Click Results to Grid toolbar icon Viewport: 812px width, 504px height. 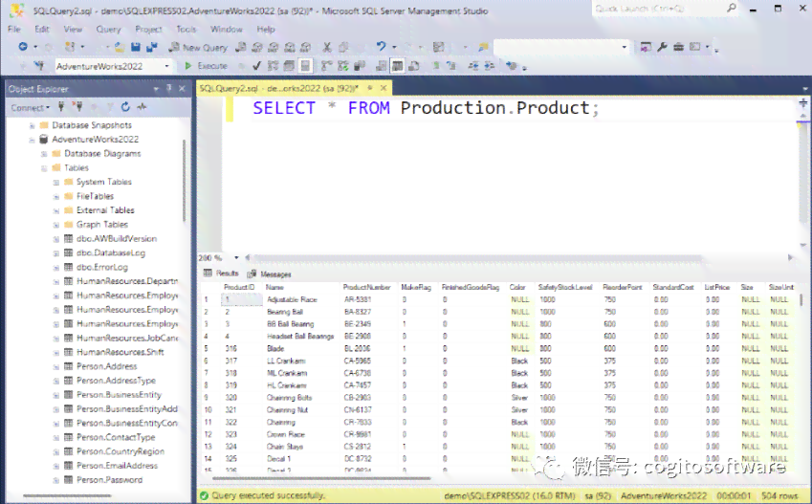pos(398,66)
